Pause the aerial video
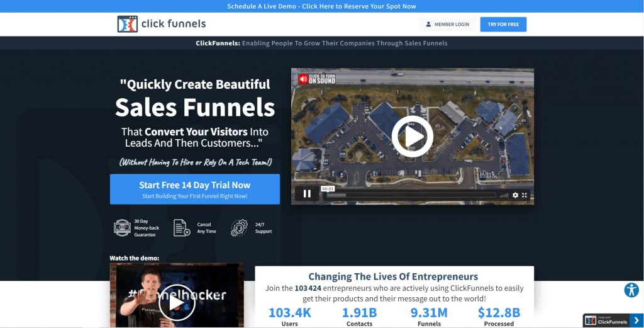Screen dimensions: 644x328 (307, 194)
